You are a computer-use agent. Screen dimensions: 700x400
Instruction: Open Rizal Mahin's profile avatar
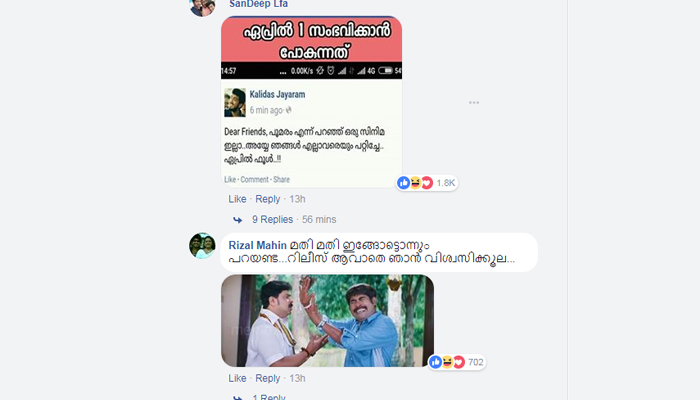coord(202,246)
